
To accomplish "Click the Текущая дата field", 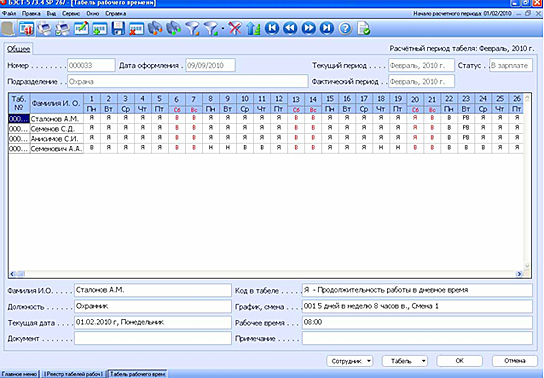I will coord(153,323).
